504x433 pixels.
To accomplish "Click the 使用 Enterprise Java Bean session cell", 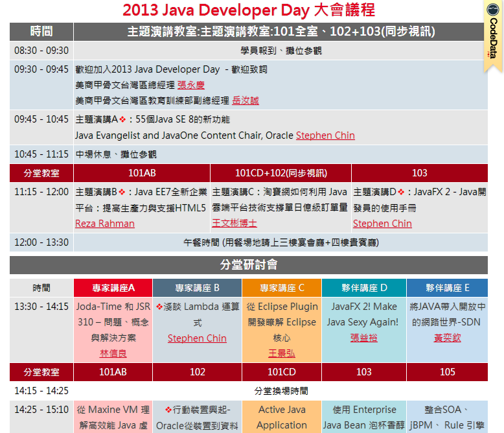I will click(x=364, y=417).
